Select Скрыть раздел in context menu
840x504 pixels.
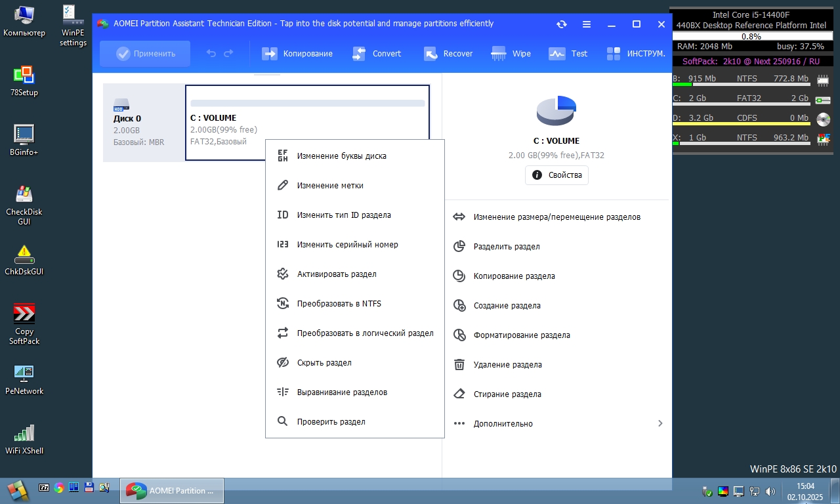point(324,363)
